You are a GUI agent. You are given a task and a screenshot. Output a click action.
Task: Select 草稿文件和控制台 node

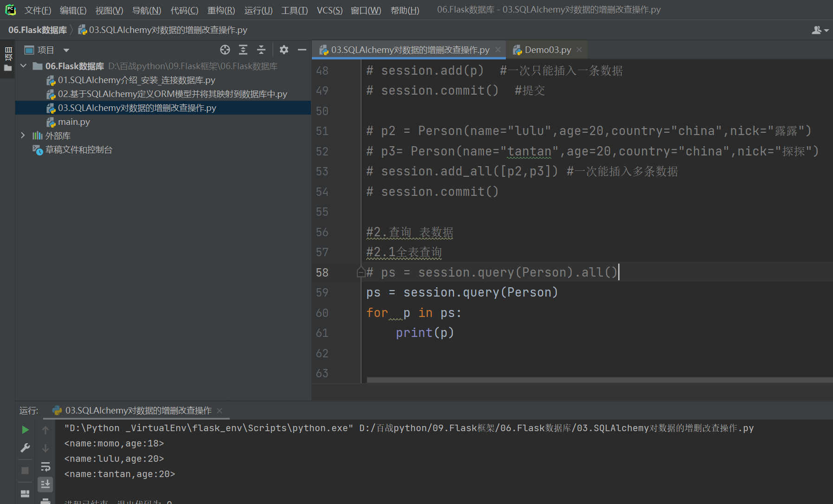[x=78, y=150]
